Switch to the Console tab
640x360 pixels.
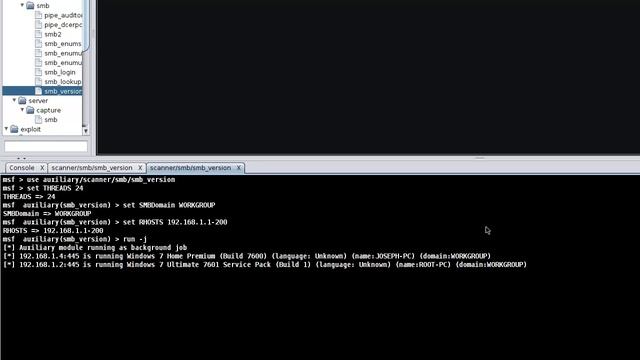[x=22, y=168]
